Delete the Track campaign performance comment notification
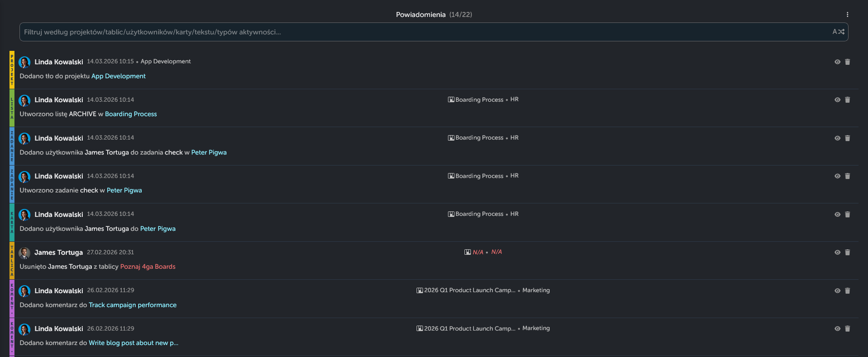 [x=847, y=291]
